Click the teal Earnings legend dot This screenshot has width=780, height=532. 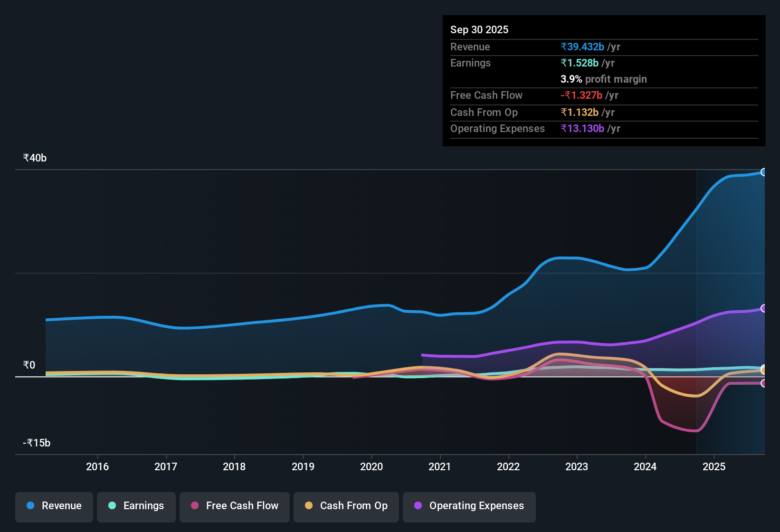pyautogui.click(x=112, y=506)
